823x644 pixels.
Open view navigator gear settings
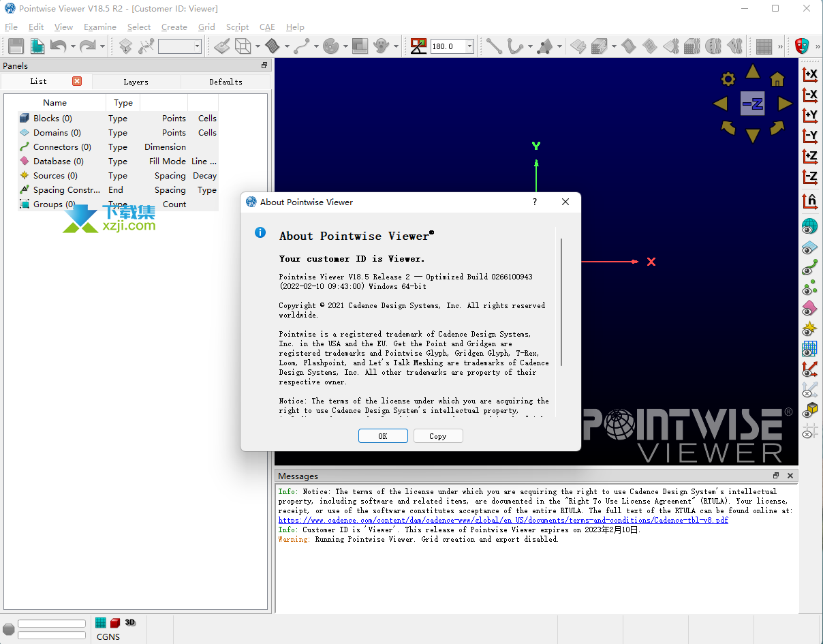pyautogui.click(x=728, y=79)
